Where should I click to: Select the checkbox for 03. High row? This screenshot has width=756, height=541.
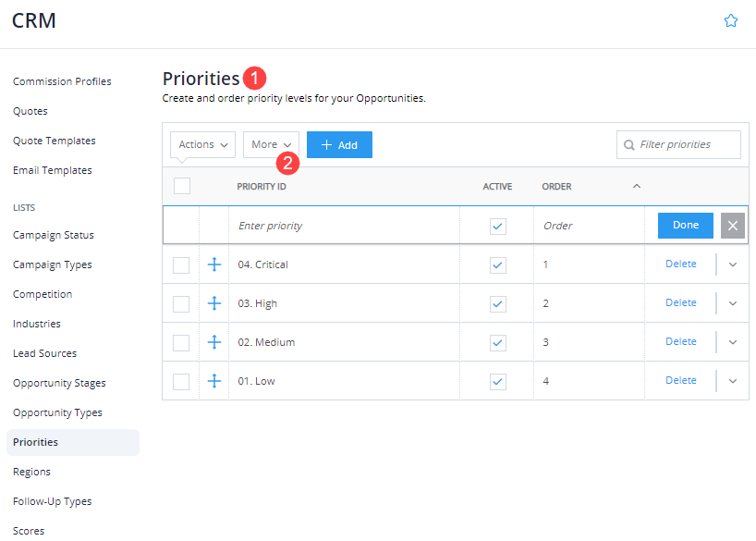(x=181, y=304)
